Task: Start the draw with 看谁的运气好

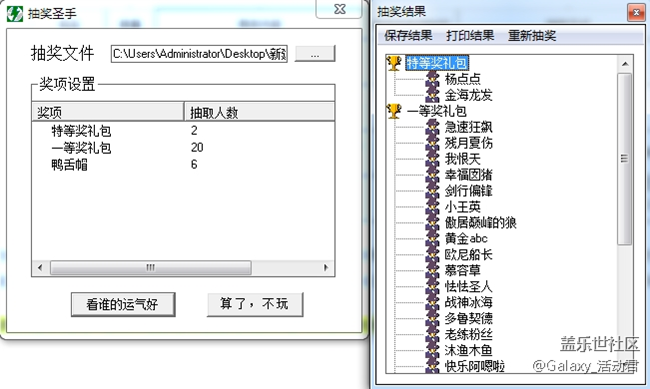Action: pyautogui.click(x=123, y=304)
